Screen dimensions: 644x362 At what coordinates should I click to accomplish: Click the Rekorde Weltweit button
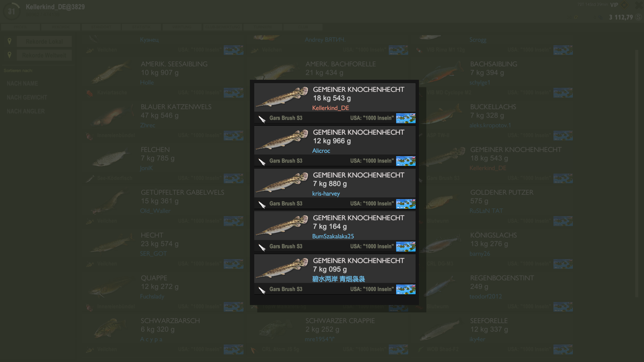pos(44,55)
